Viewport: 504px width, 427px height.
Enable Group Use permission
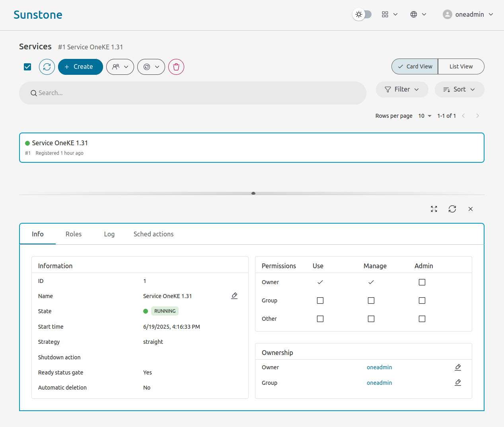(x=320, y=300)
